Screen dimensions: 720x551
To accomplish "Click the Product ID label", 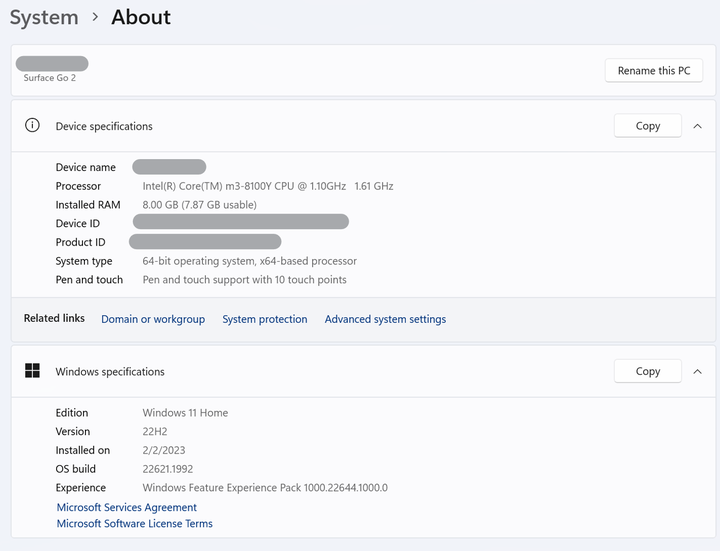I will tap(80, 242).
